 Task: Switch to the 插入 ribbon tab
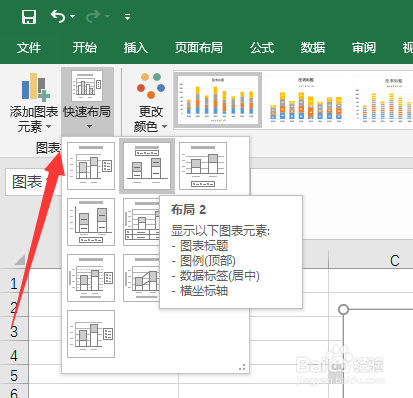point(136,48)
